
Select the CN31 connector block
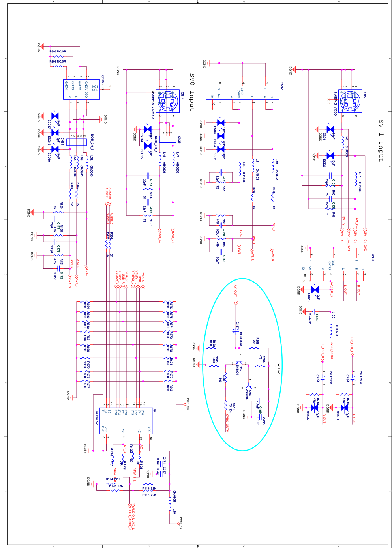[x=333, y=264]
